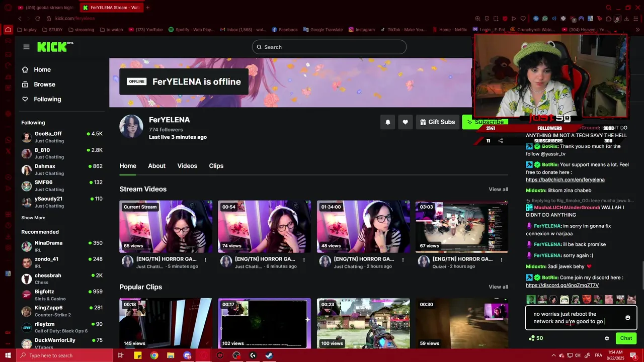Open the 01:34:00 stream video thumbnail
Screen dimensions: 644x362
pyautogui.click(x=363, y=226)
